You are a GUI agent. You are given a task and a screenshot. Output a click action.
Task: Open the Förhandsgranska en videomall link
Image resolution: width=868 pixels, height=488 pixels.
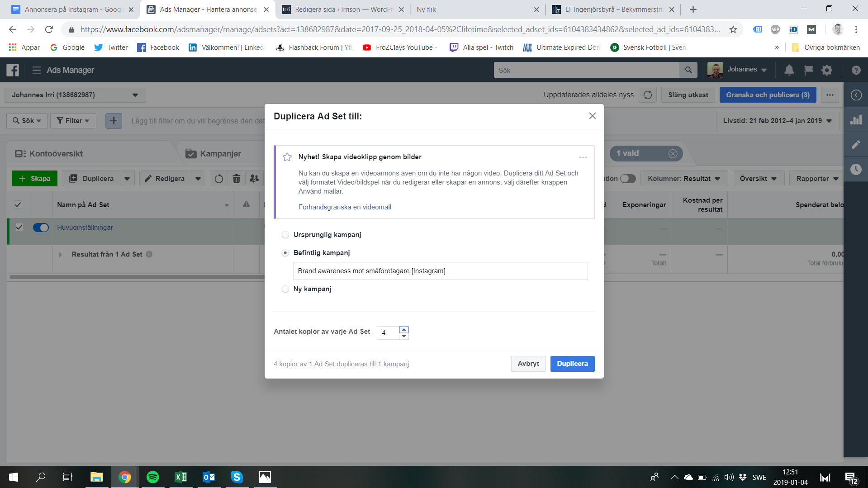345,207
